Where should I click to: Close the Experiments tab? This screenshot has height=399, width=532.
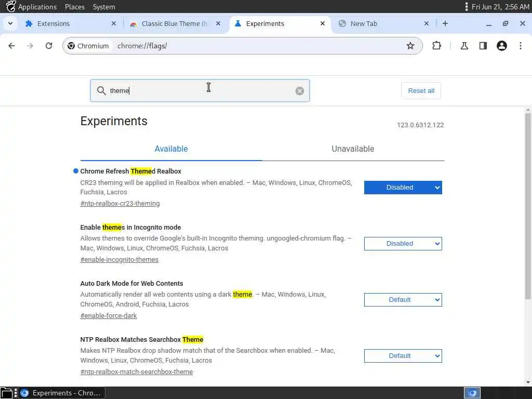click(323, 23)
